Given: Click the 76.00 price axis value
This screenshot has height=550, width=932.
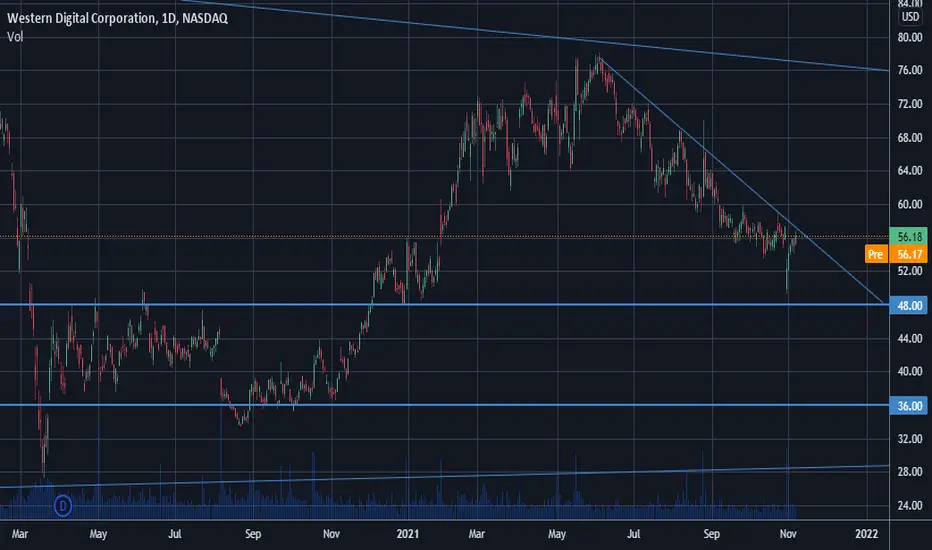Looking at the screenshot, I should click(909, 70).
